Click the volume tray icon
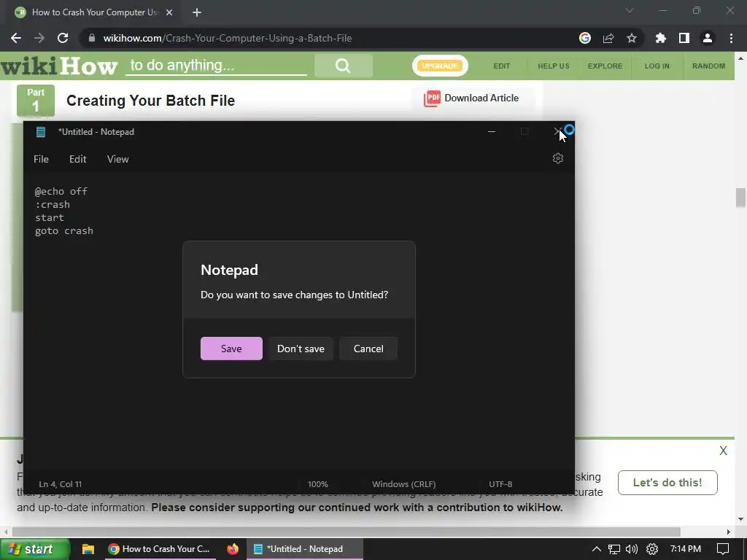 coord(632,549)
